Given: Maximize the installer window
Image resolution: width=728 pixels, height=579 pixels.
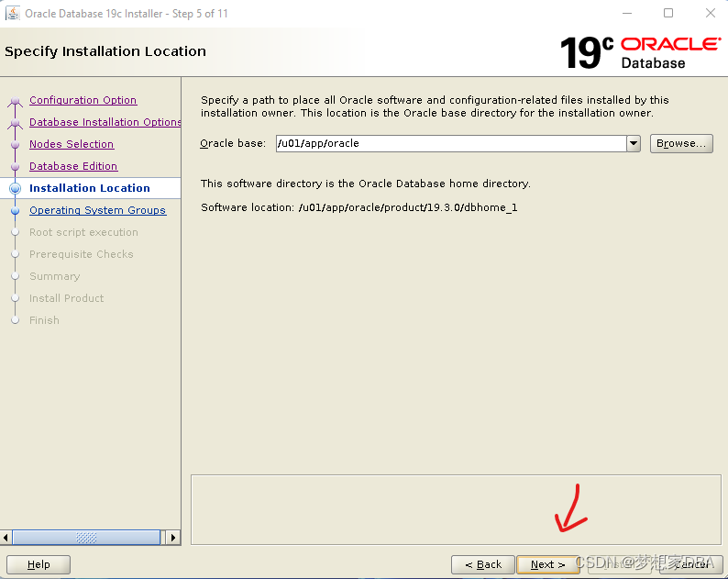Looking at the screenshot, I should coord(668,13).
